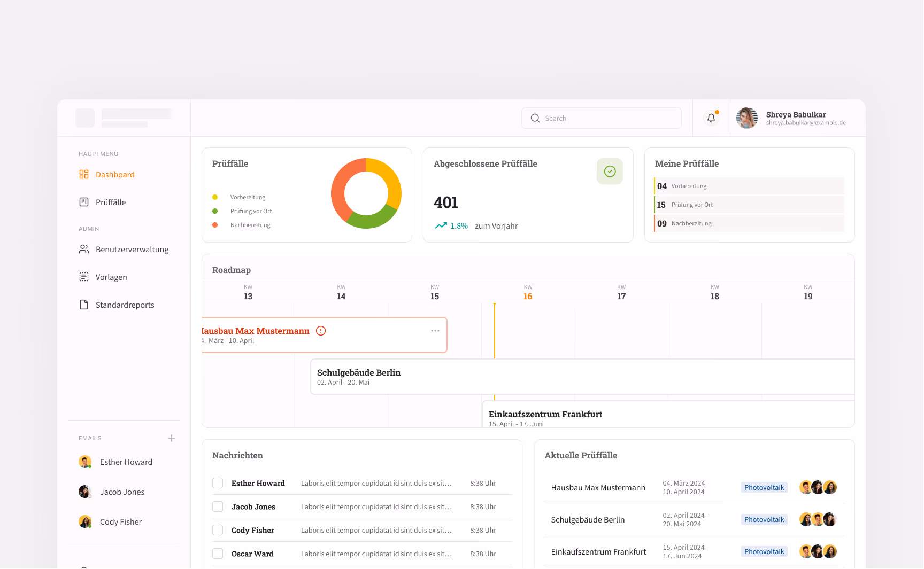Check the Esther Howard message checkbox
Screen dimensions: 924x569
(x=218, y=483)
